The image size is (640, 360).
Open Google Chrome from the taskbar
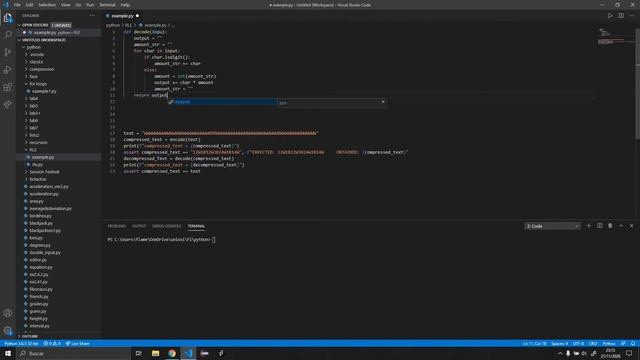tap(172, 353)
